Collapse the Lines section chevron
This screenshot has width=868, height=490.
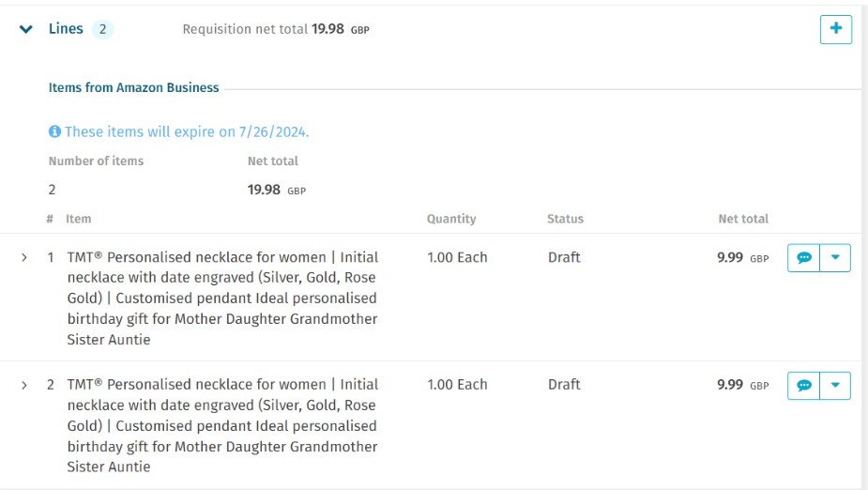pyautogui.click(x=26, y=29)
